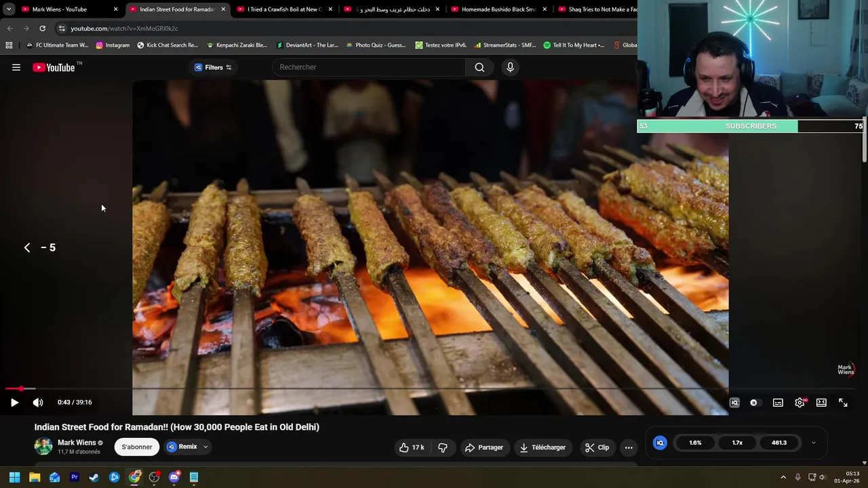Switch to the Shaq Tries tab
Screen dimensions: 868x488
[x=597, y=9]
